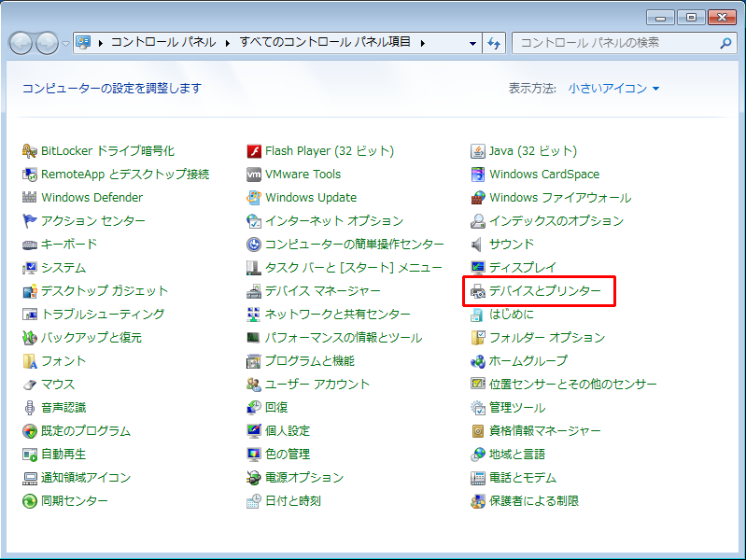Open the バックアップと復元 link
This screenshot has height=560, width=746.
click(91, 338)
